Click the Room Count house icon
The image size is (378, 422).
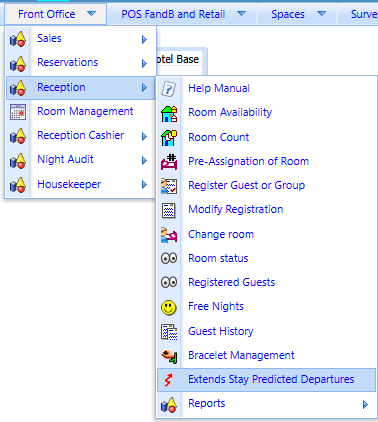169,138
